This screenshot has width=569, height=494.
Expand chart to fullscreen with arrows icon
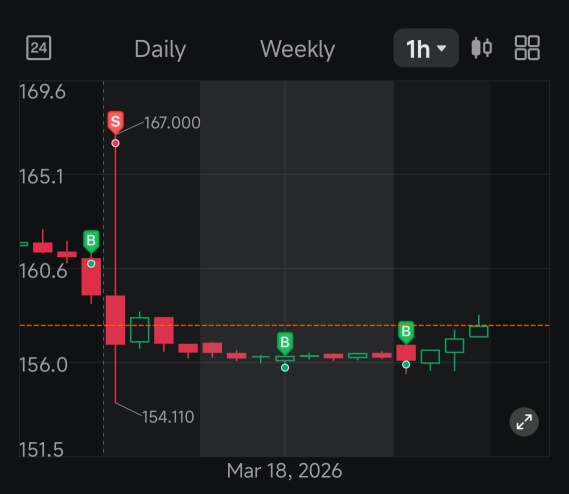(524, 422)
